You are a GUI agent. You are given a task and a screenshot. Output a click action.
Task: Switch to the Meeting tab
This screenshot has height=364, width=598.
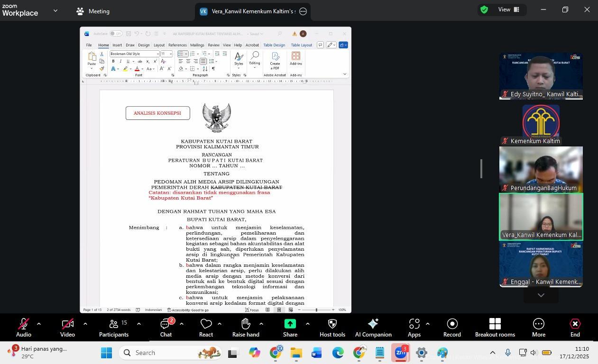[x=93, y=11]
